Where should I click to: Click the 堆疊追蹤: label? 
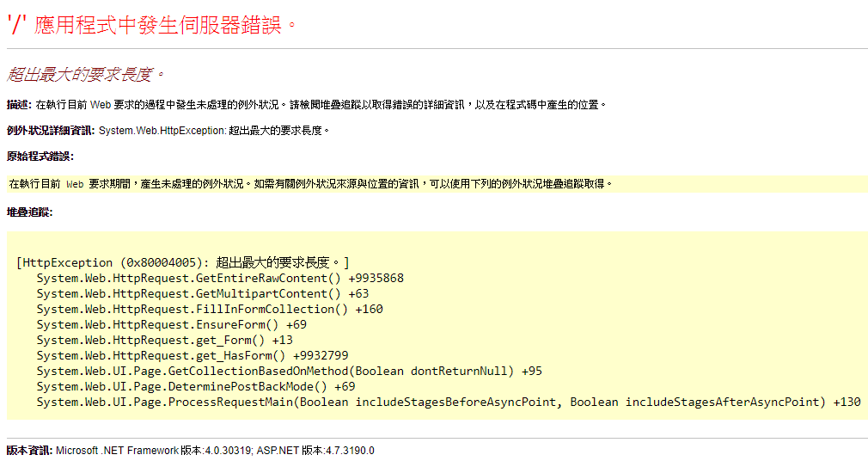(29, 212)
